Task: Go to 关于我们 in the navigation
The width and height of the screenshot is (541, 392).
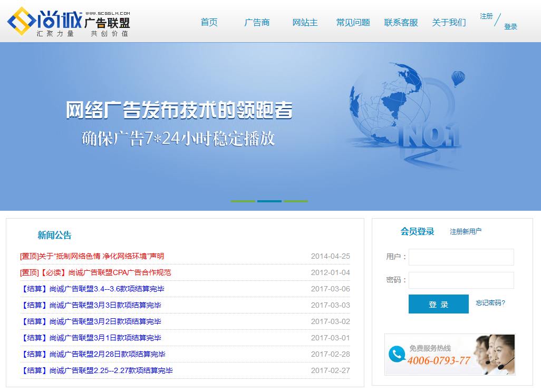Action: coord(449,22)
